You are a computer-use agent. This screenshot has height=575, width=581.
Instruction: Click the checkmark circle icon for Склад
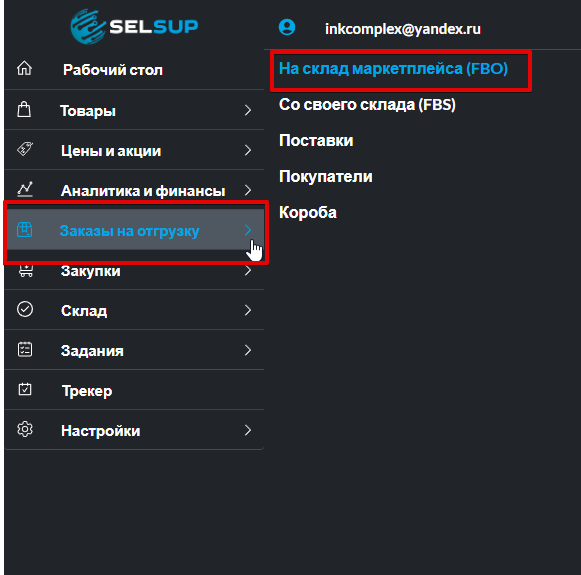(x=25, y=309)
